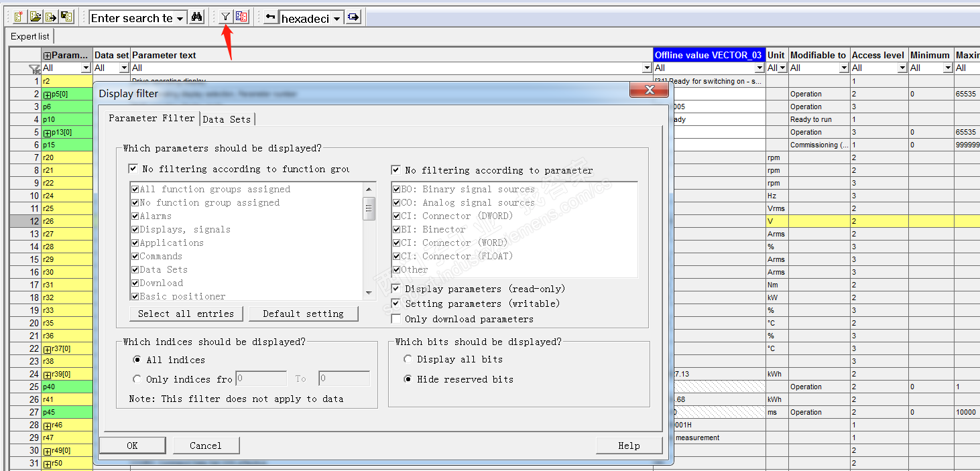Expand parameter r50 tree node
This screenshot has width=980, height=471.
[x=48, y=464]
